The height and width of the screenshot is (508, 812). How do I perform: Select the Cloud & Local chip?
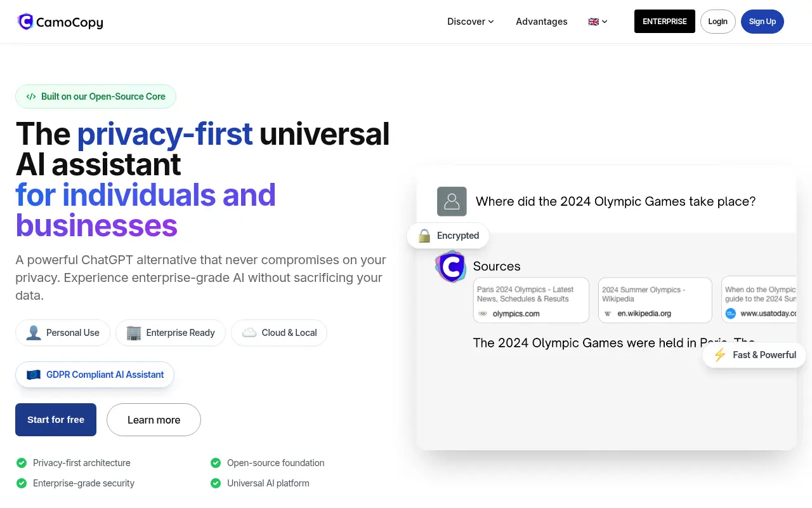(x=279, y=333)
